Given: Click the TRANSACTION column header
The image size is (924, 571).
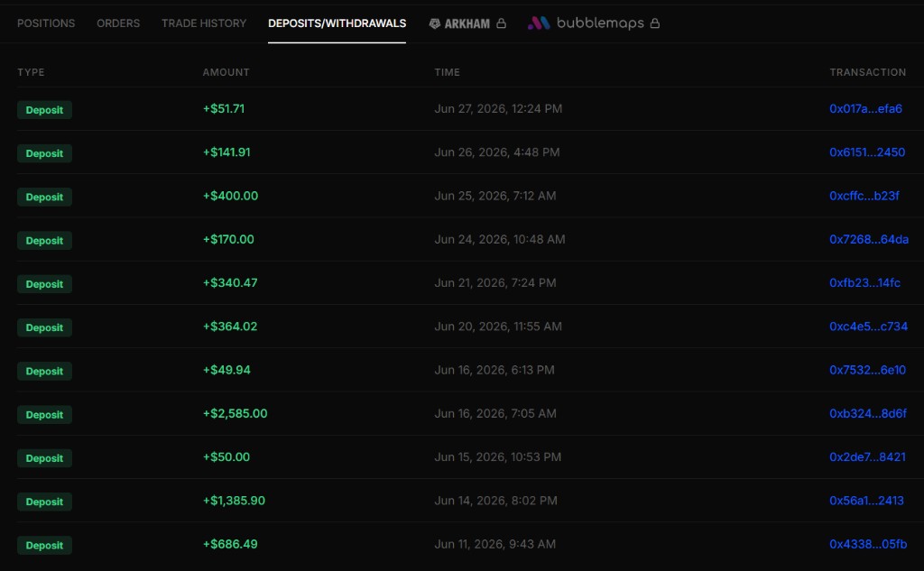Looking at the screenshot, I should 867,72.
